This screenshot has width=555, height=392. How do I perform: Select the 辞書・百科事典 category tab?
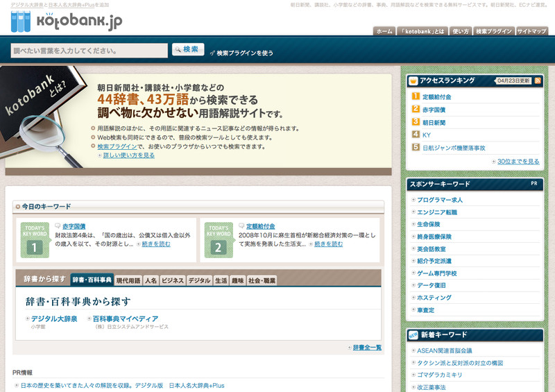pyautogui.click(x=92, y=280)
